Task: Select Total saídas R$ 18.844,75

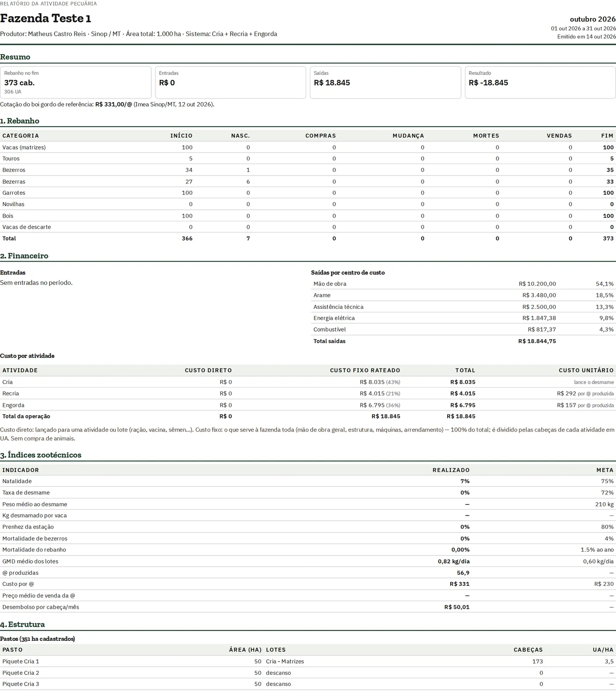Action: point(537,341)
